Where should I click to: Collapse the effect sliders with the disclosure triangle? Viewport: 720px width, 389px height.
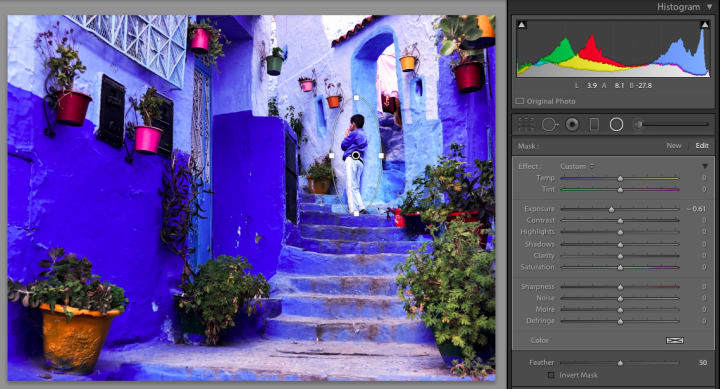[705, 166]
